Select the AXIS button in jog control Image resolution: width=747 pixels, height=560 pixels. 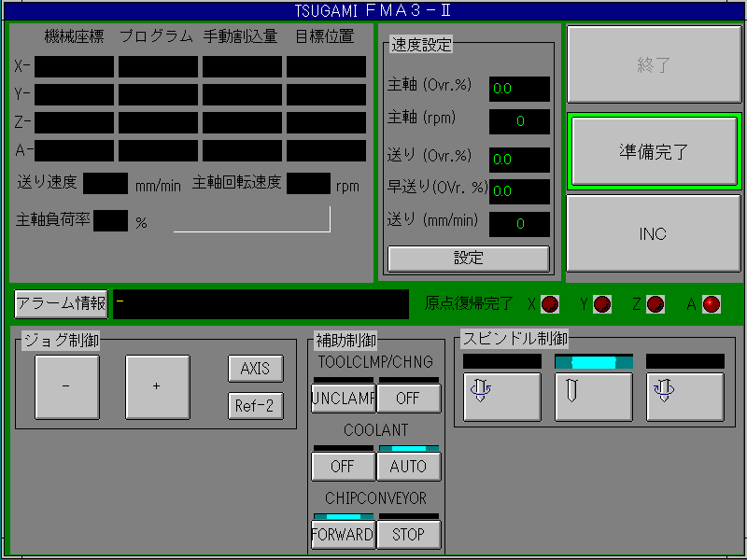point(256,369)
